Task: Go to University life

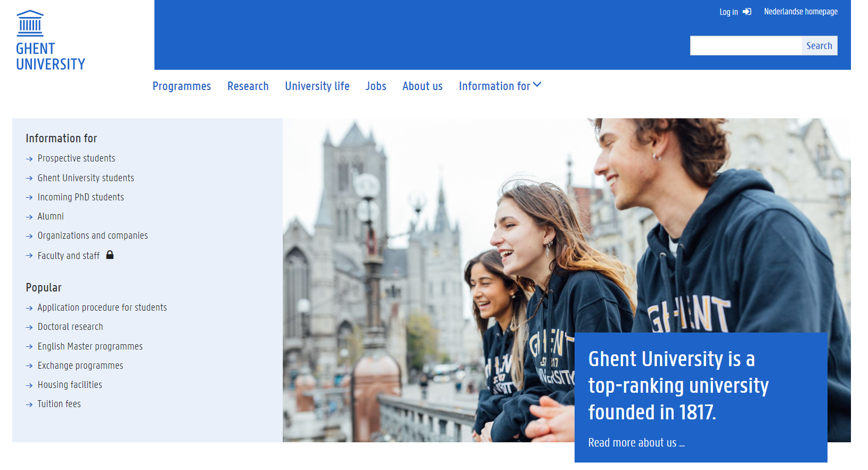Action: [317, 86]
